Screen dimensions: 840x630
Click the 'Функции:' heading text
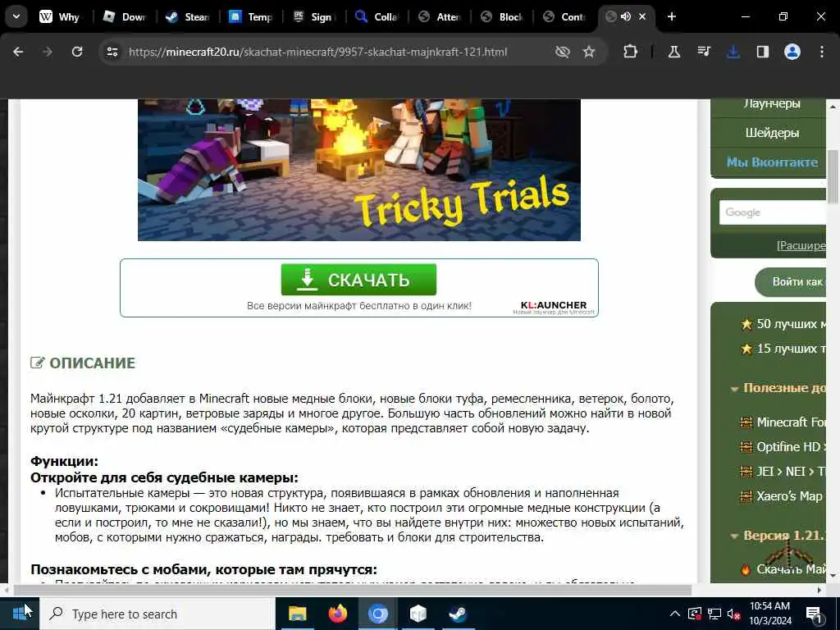(x=64, y=461)
